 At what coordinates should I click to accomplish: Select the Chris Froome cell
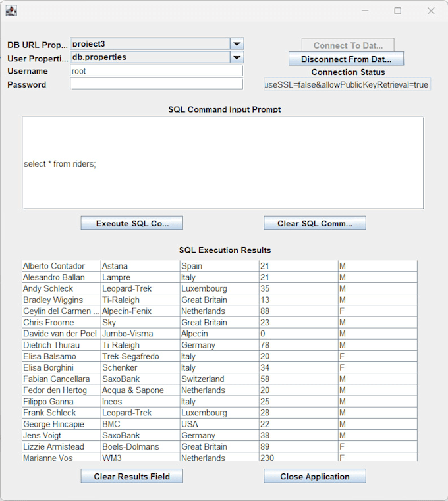61,323
